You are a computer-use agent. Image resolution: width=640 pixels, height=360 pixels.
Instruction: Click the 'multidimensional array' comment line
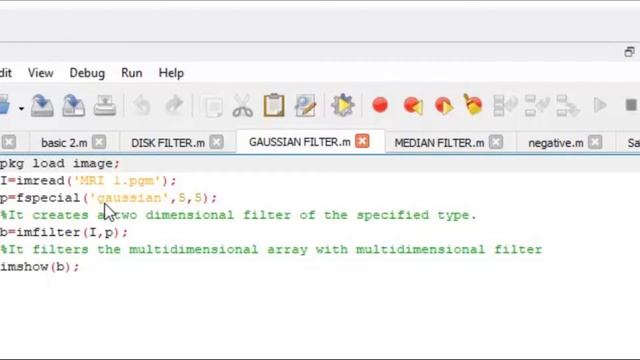pos(271,249)
